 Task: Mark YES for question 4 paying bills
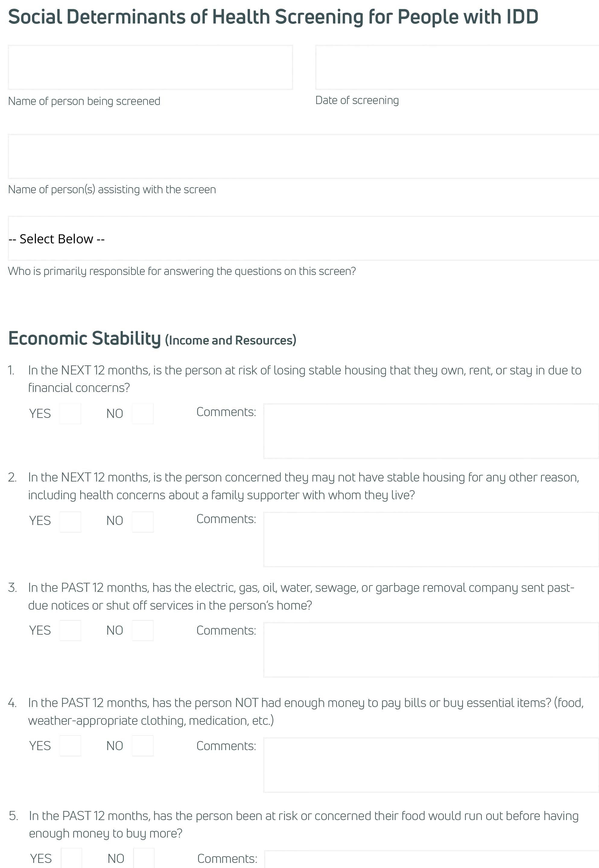pos(70,745)
